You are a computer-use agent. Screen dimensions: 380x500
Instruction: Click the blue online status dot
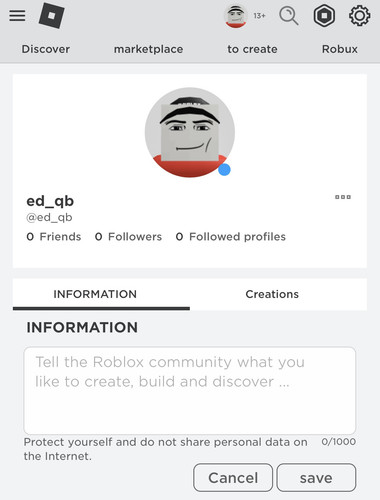point(224,169)
